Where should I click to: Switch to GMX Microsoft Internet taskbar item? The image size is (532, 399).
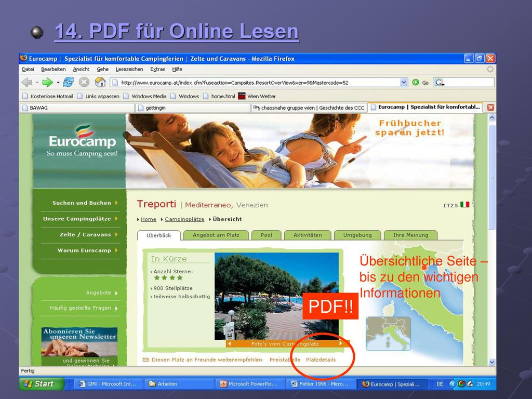109,384
